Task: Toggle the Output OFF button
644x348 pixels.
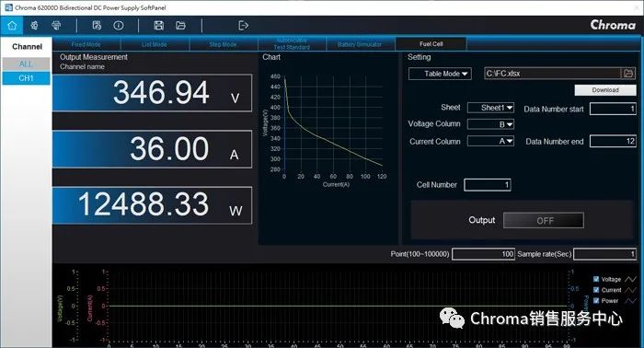Action: (543, 221)
